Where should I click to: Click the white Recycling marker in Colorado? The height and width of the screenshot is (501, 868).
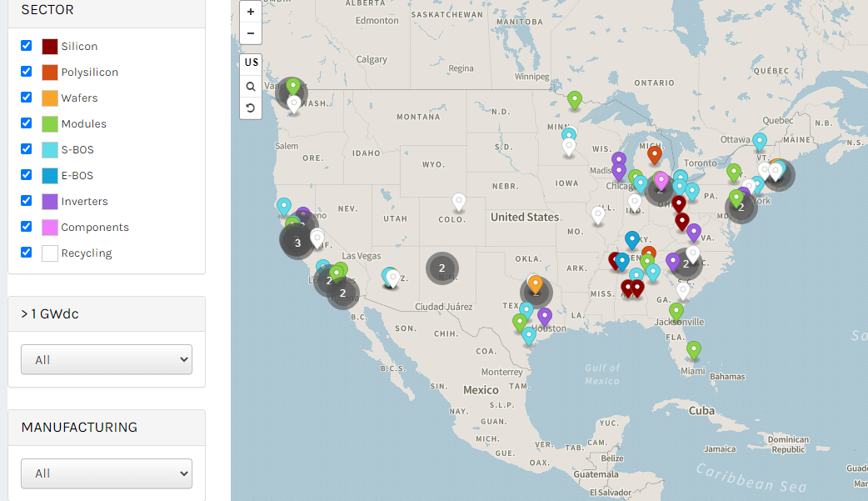coord(458,202)
